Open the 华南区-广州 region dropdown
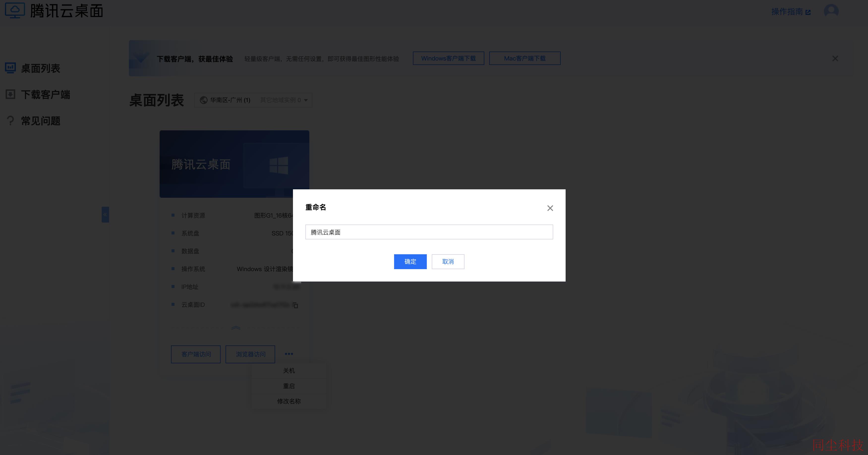Viewport: 868px width, 455px height. pos(253,100)
